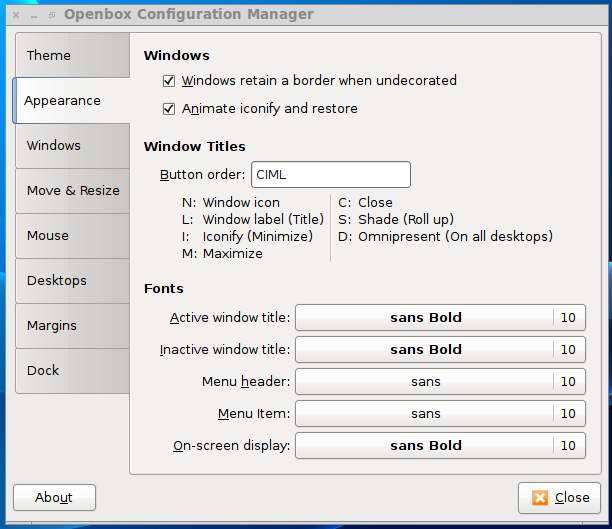Choose the Inactive window title font
612x529 pixels.
point(440,349)
